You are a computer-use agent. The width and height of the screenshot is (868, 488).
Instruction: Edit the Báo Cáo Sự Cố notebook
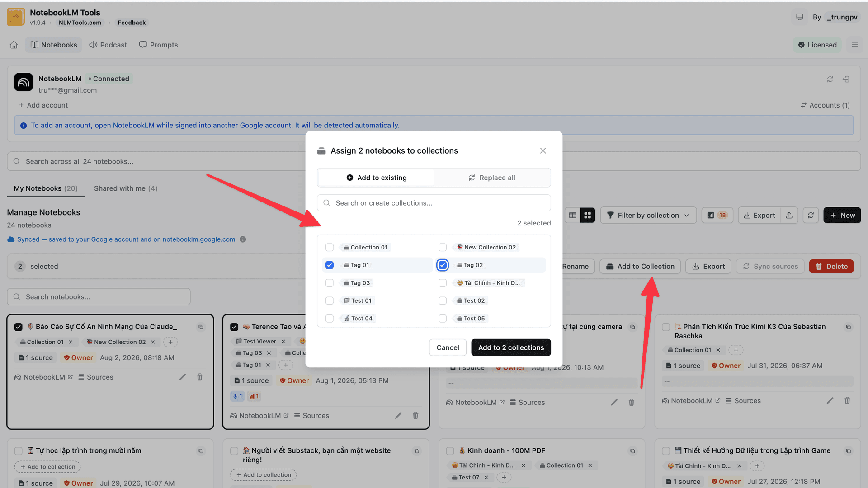click(x=182, y=377)
